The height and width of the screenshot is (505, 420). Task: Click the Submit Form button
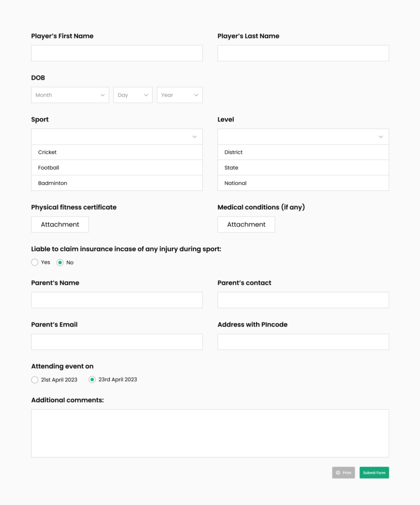pyautogui.click(x=374, y=472)
